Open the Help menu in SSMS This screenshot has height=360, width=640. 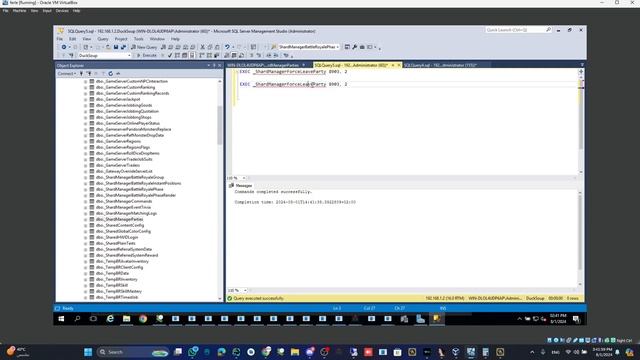coord(175,39)
